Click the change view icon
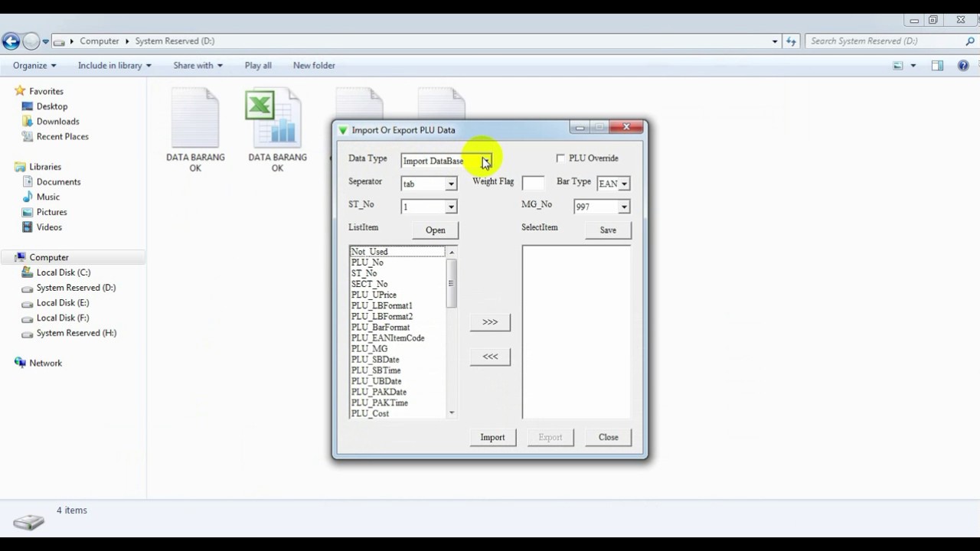The height and width of the screenshot is (551, 980). tap(898, 66)
